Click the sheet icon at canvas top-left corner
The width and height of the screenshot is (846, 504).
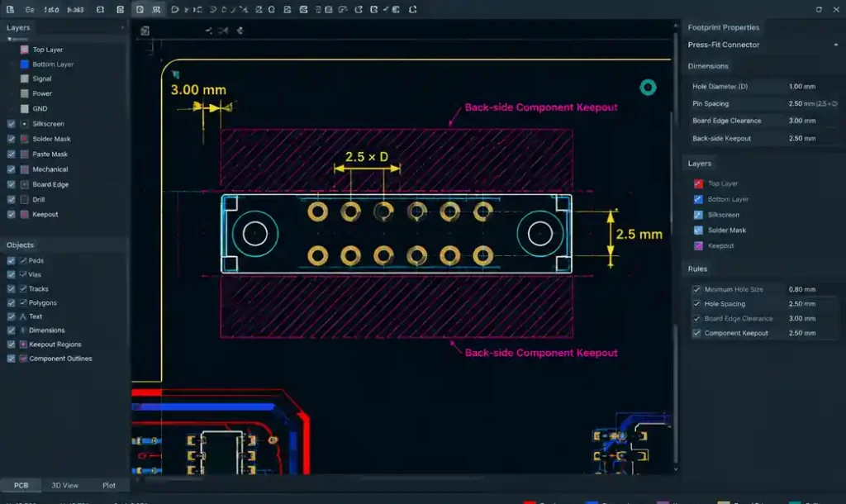(145, 31)
